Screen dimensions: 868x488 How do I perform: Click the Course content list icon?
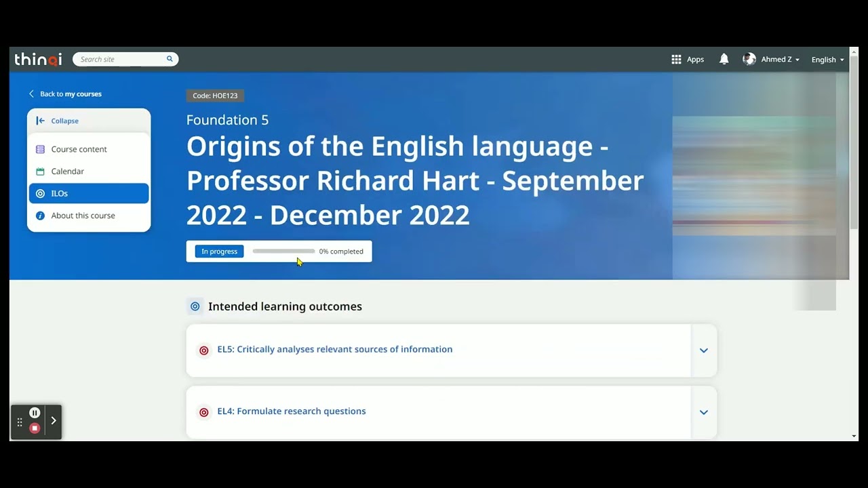click(40, 149)
